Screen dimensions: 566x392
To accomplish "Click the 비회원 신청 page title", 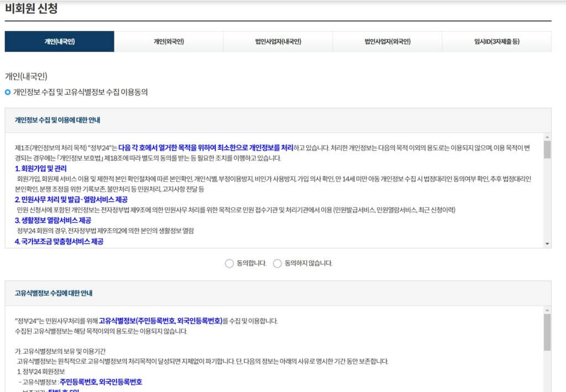I will (32, 8).
